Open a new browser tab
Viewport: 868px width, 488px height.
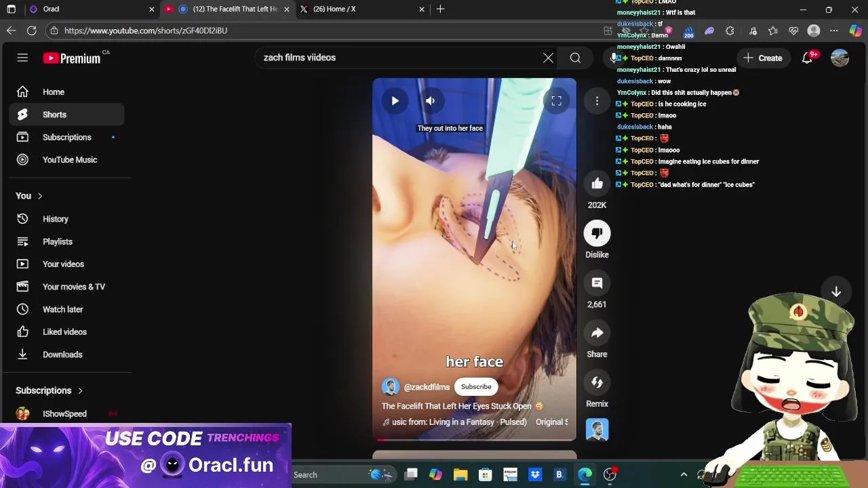click(x=440, y=9)
